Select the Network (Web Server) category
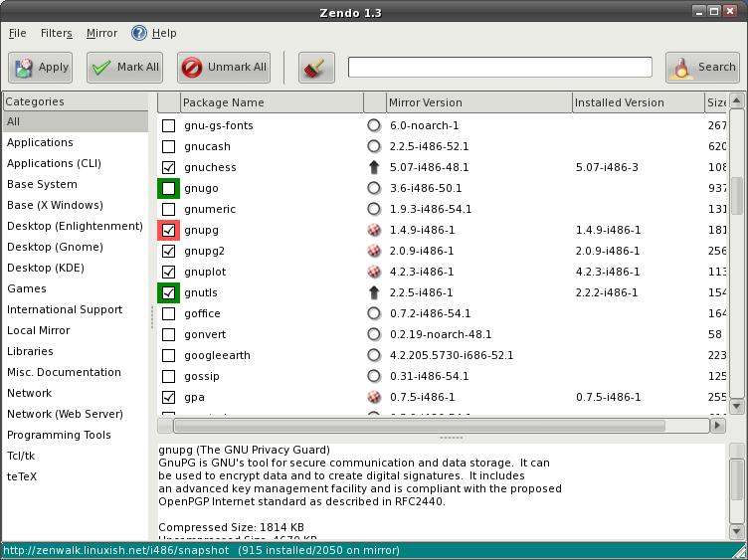The width and height of the screenshot is (748, 560). 76,414
